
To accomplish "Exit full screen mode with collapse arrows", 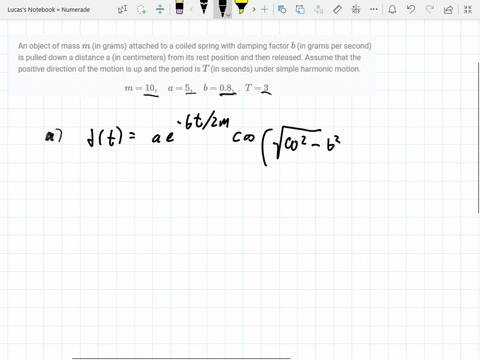I will click(x=468, y=9).
